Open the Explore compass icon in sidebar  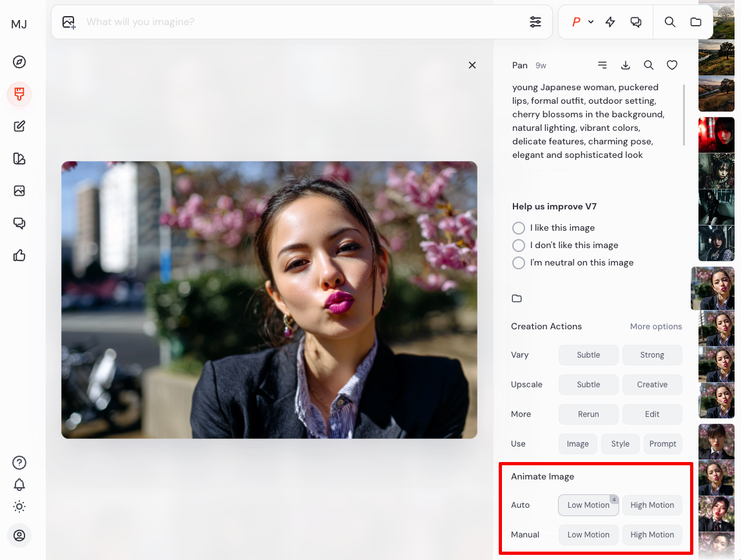(x=19, y=62)
